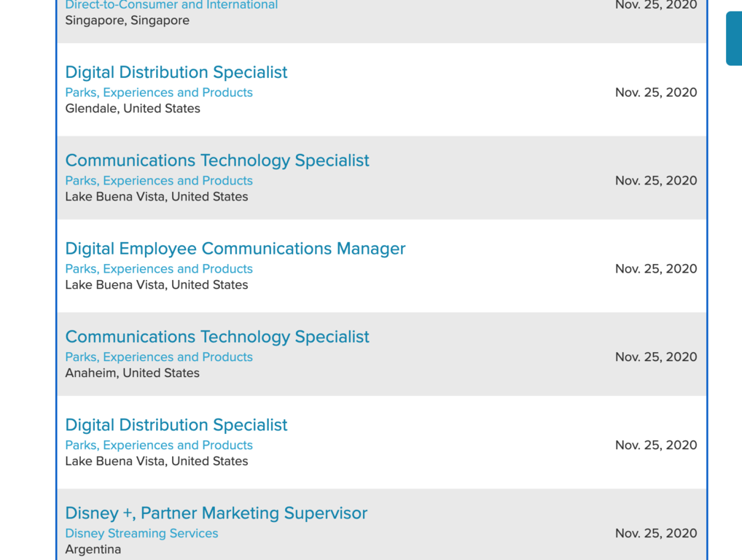Screen dimensions: 742x560
Task: Click the date on the Glendale job row
Action: (x=655, y=93)
